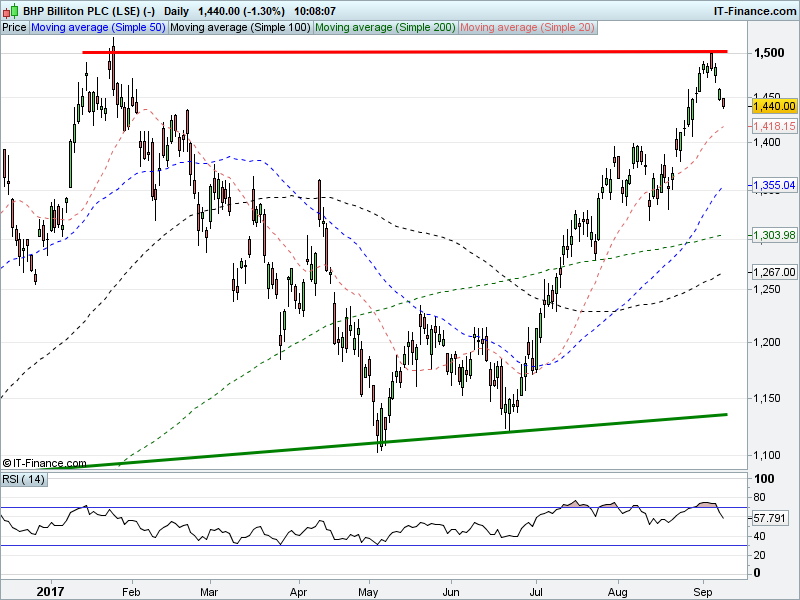Click the Jun date axis label

451,592
